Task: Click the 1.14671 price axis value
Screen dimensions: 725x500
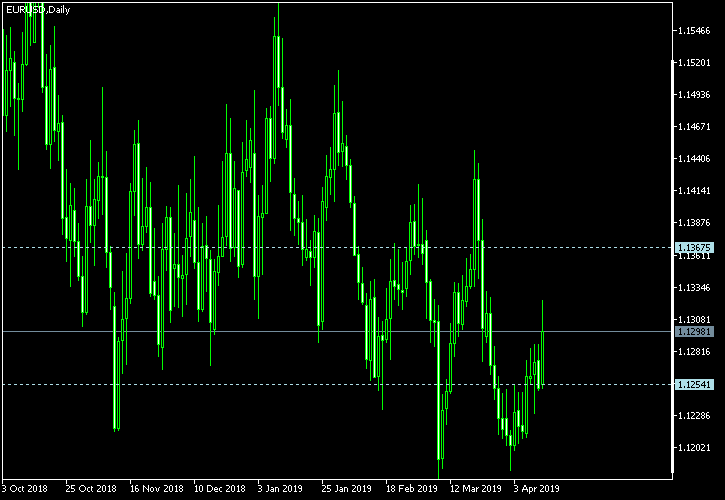Action: pyautogui.click(x=694, y=126)
